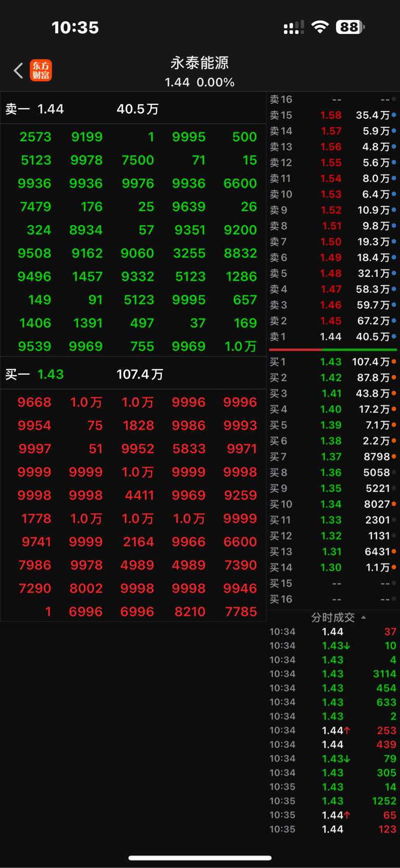400x868 pixels.
Task: Tap the buy order 1828
Action: tap(139, 425)
